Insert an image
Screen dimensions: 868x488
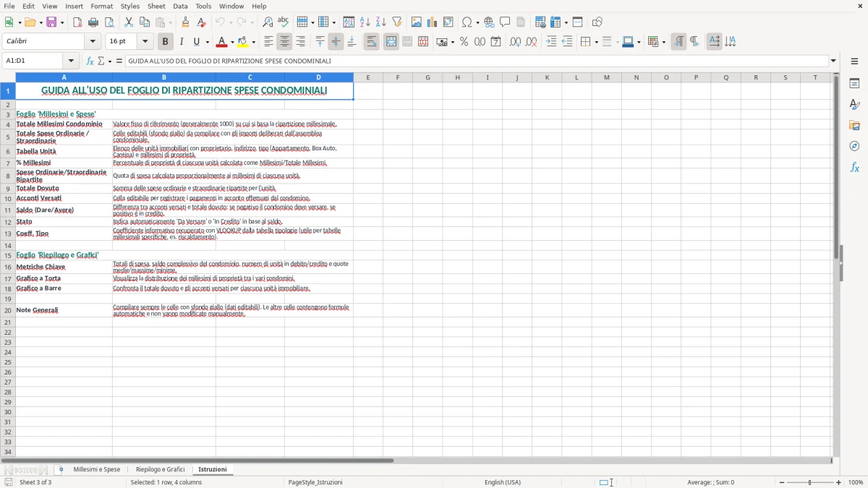417,22
